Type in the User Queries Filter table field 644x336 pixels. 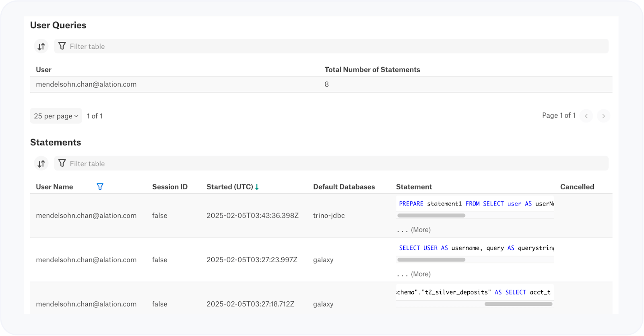pyautogui.click(x=330, y=46)
